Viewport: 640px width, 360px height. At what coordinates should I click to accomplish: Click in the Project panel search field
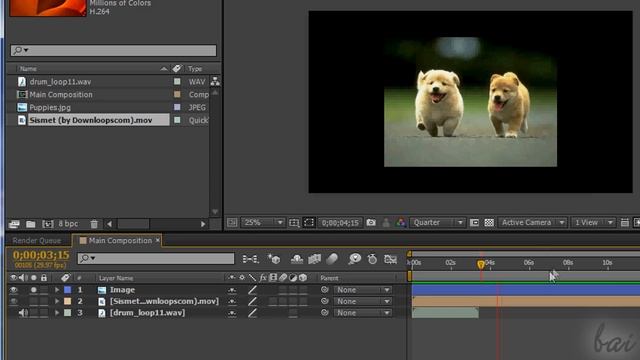coord(113,50)
